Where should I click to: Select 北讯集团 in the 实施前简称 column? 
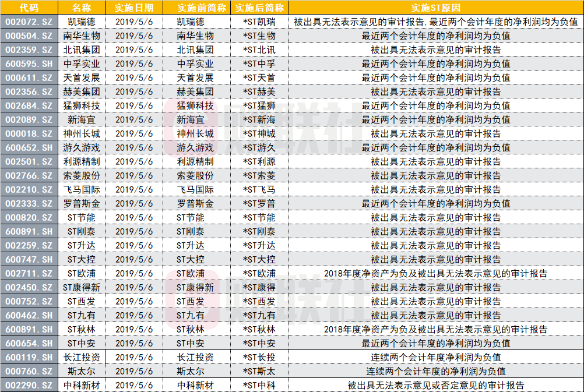[x=195, y=50]
